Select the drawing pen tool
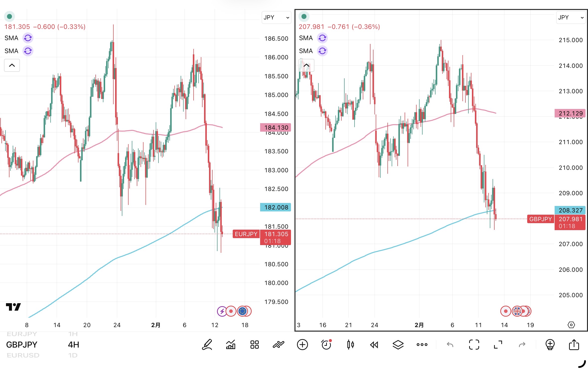This screenshot has height=370, width=588. pos(207,345)
